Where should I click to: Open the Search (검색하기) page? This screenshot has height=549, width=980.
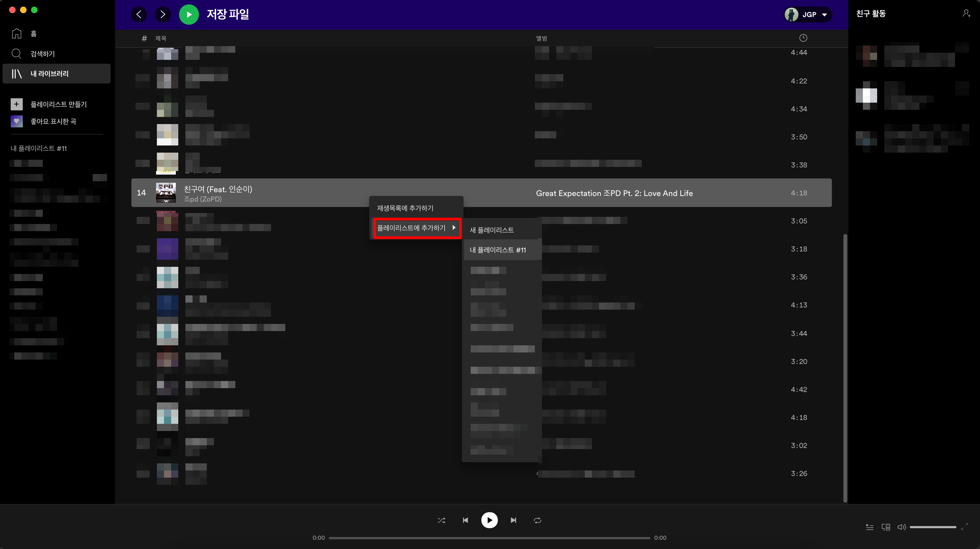(x=42, y=54)
